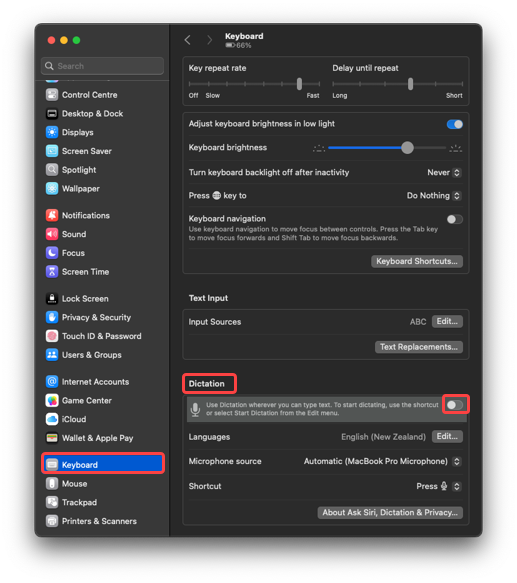Open About Ask Siri, Dictation & Privacy…
The height and width of the screenshot is (583, 517).
(x=390, y=513)
